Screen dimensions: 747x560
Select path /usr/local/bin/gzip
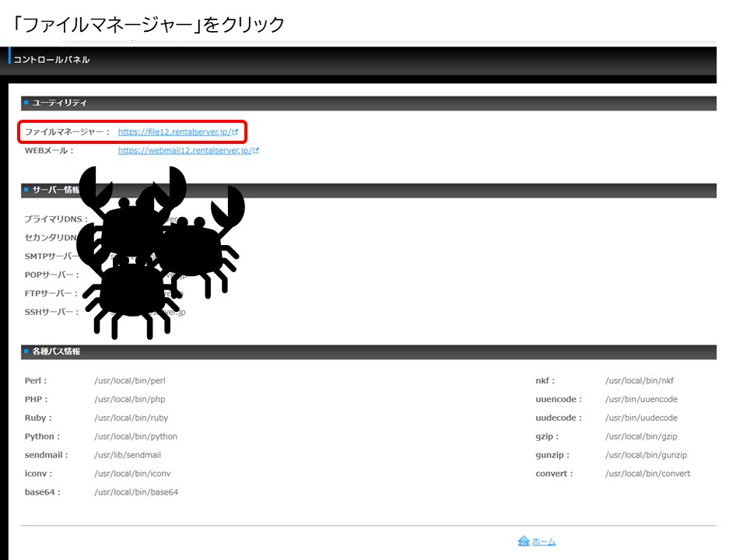point(641,436)
